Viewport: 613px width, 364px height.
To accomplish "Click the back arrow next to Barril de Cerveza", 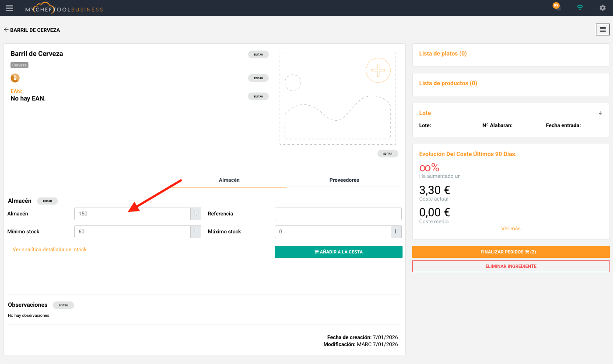I will tap(6, 30).
